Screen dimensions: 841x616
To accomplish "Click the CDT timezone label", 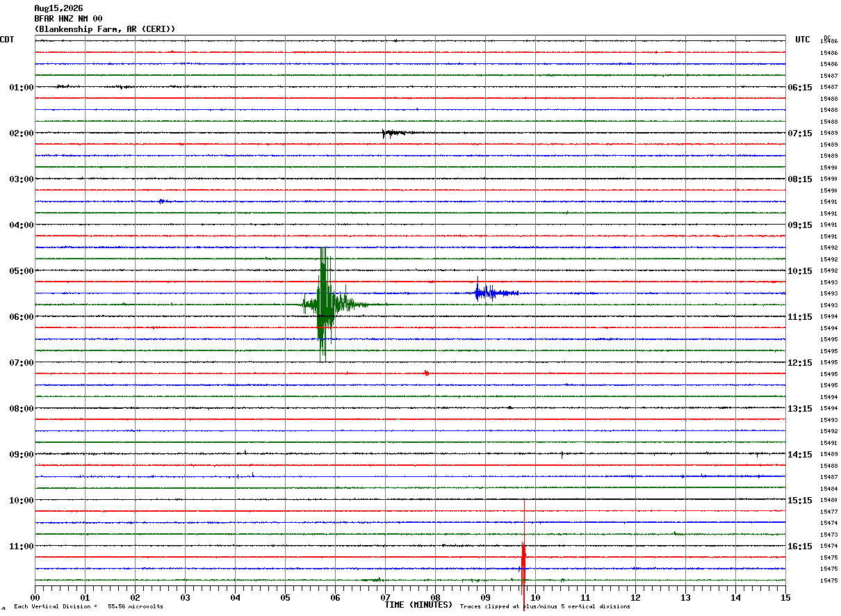I will coord(7,40).
